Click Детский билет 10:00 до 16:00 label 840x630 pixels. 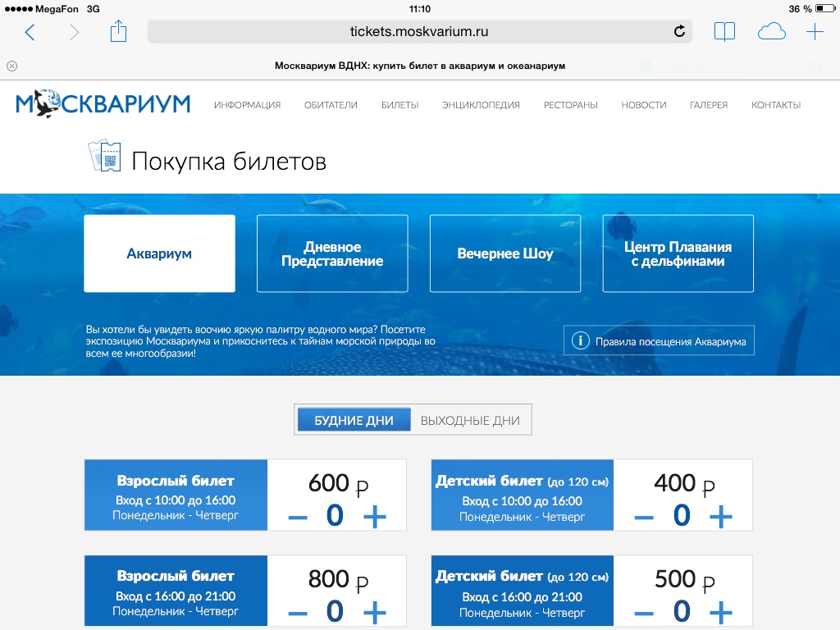pyautogui.click(x=523, y=495)
